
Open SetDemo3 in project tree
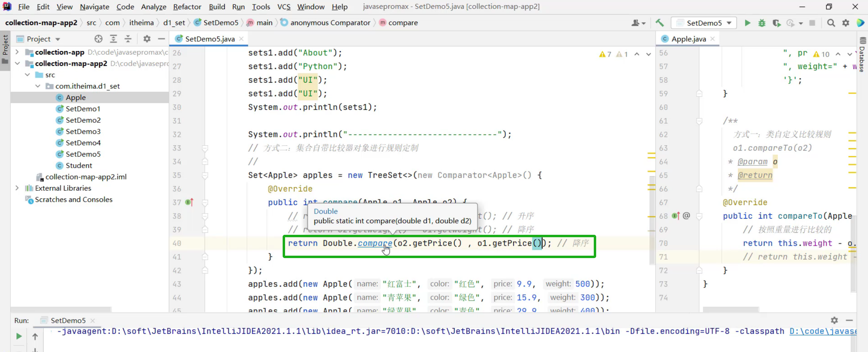pyautogui.click(x=83, y=131)
